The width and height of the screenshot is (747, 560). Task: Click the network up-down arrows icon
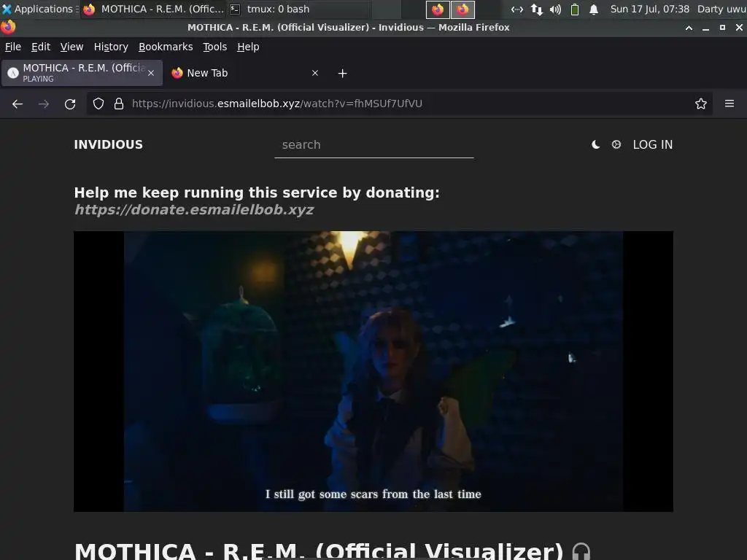[x=536, y=9]
